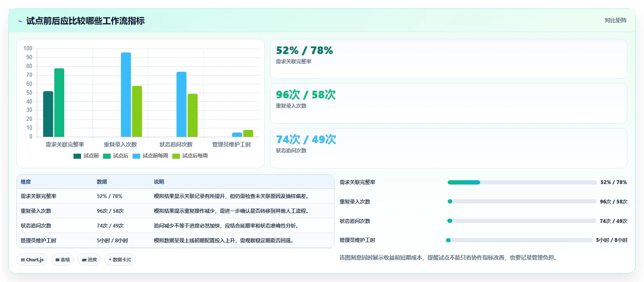The width and height of the screenshot is (644, 282).
Task: Click the lightning icon beside the title
Action: [20, 21]
